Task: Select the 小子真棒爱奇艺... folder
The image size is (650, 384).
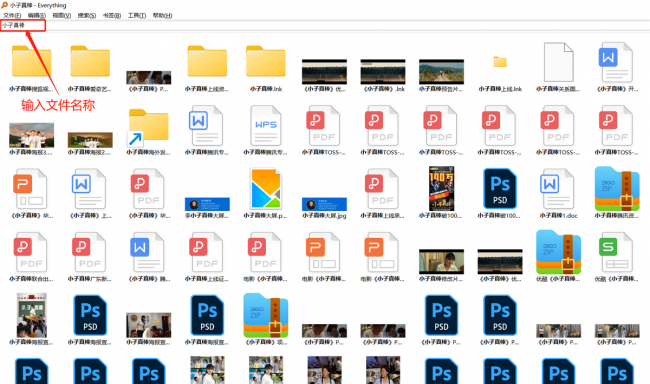Action: (90, 61)
